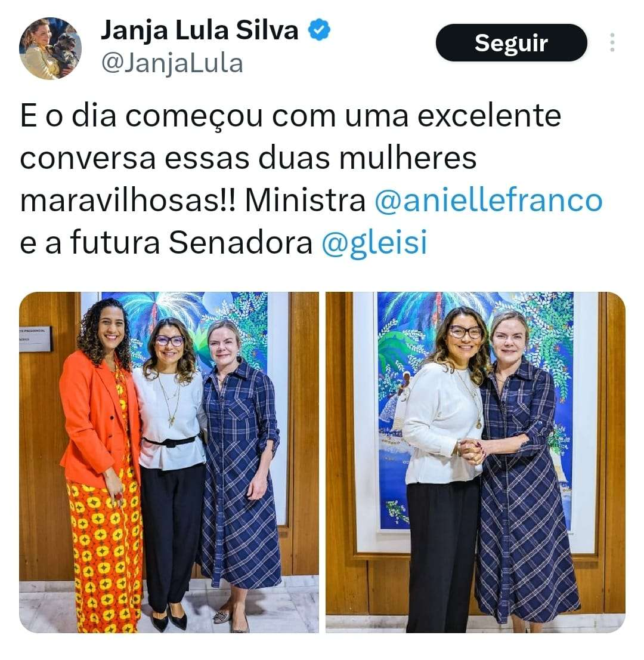Click the woman in orange blazer in left photo

(x=101, y=463)
